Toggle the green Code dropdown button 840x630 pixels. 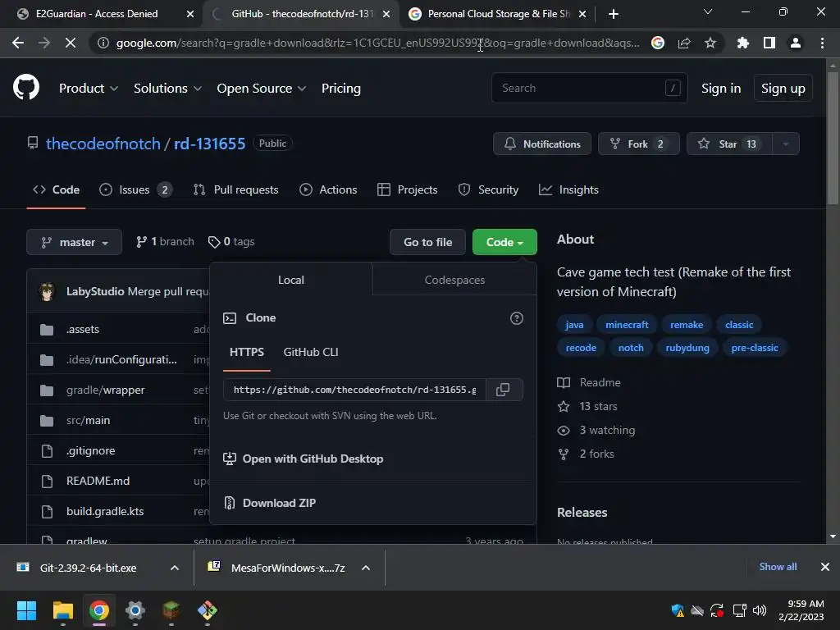point(504,242)
